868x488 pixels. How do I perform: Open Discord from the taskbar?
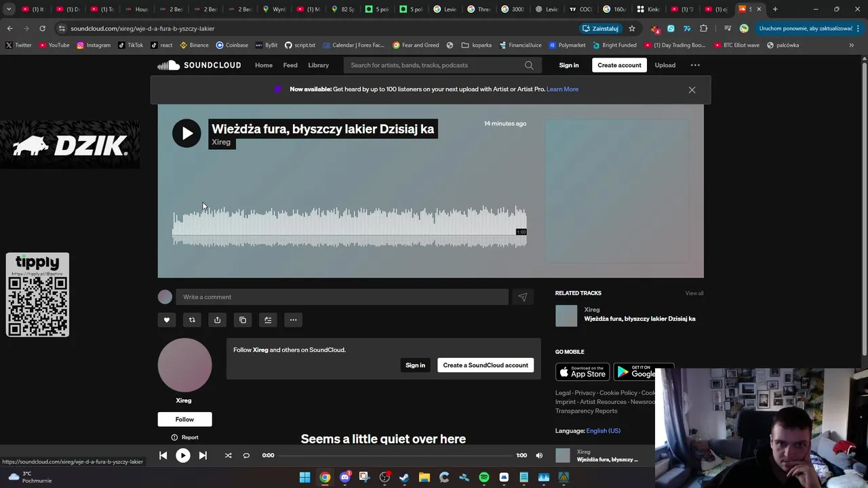click(344, 477)
